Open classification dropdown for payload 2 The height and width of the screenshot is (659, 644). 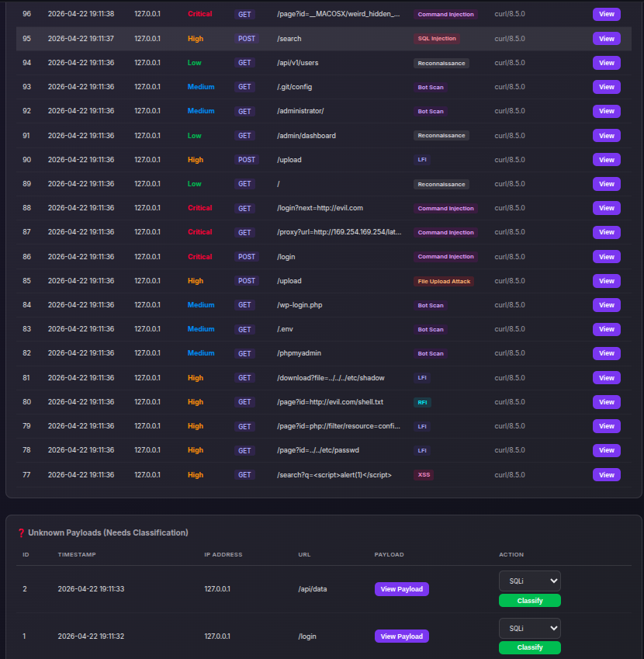(529, 581)
